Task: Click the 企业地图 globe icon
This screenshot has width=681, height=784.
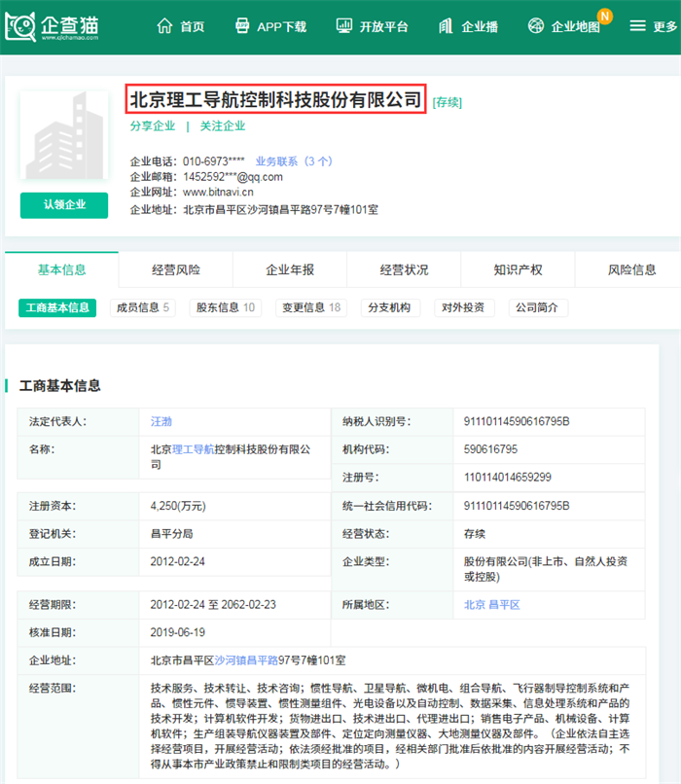Action: 536,25
